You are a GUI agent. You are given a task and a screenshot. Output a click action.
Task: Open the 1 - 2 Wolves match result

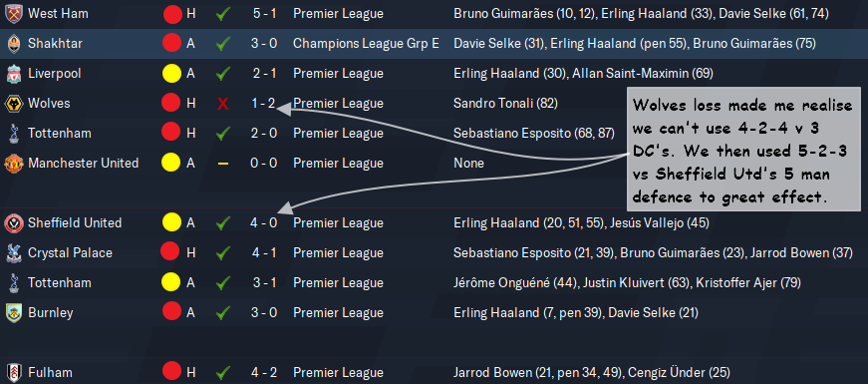click(263, 103)
